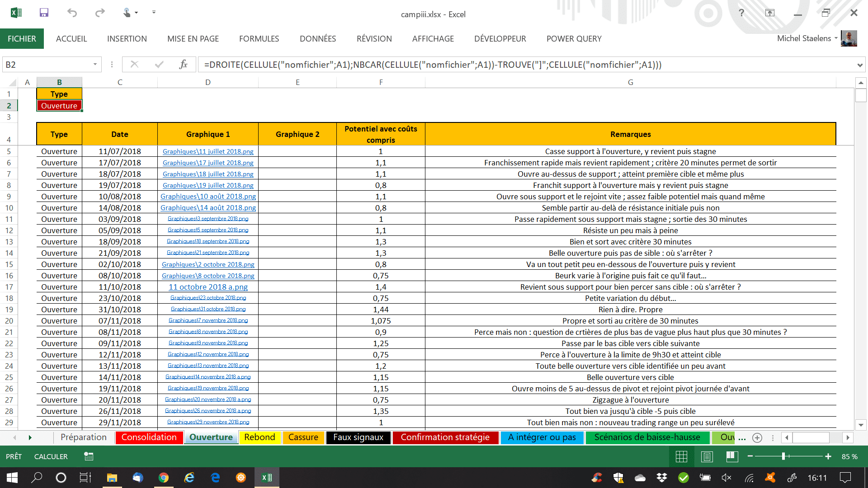Click the zoom slider handle
The height and width of the screenshot is (488, 868).
[783, 457]
